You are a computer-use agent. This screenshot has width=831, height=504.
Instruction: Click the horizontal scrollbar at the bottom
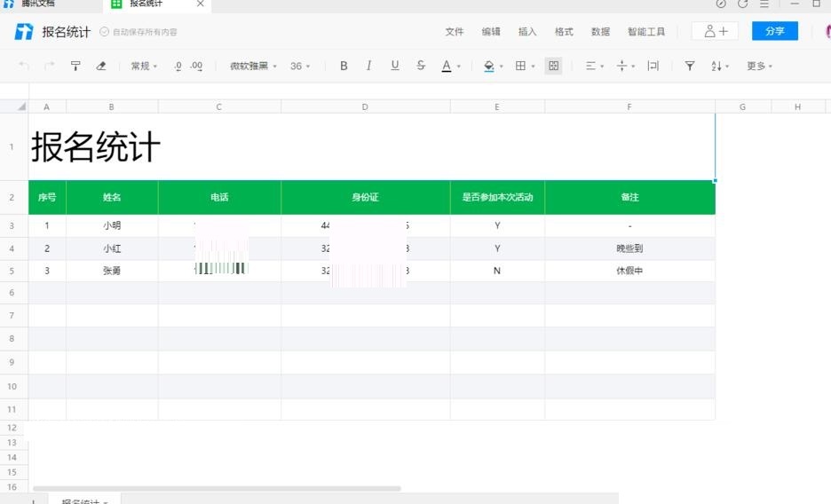217,489
